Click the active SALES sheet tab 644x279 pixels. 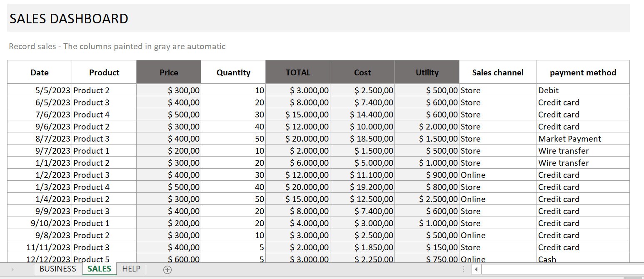(99, 269)
